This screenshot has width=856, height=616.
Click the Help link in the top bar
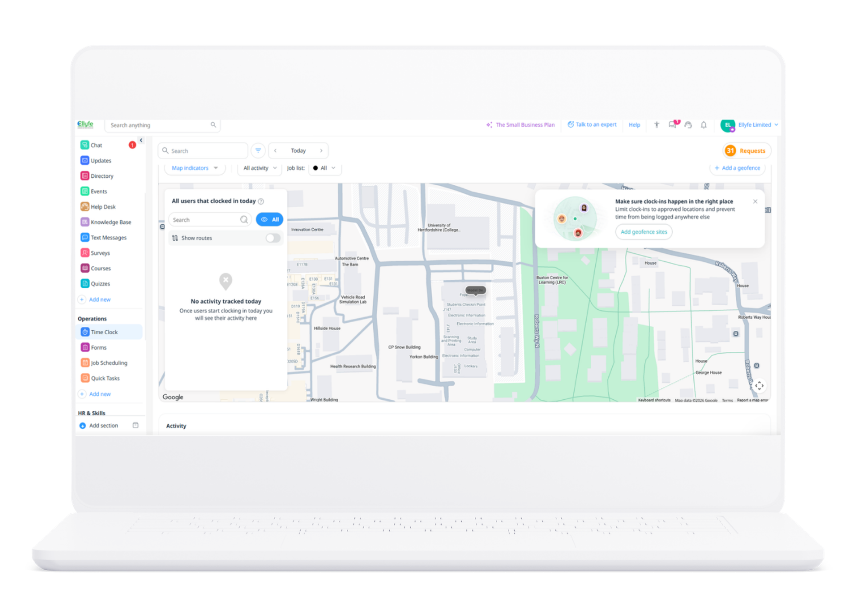coord(634,125)
